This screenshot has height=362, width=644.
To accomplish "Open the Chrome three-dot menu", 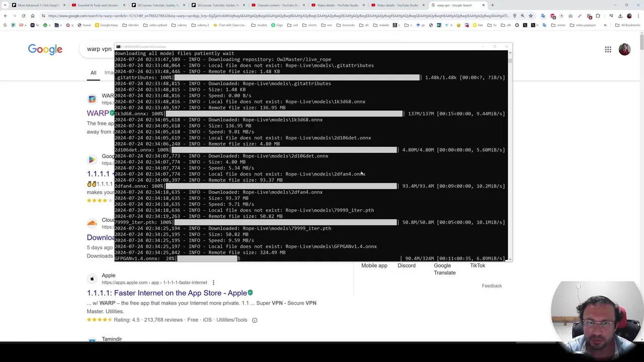I will pyautogui.click(x=638, y=16).
